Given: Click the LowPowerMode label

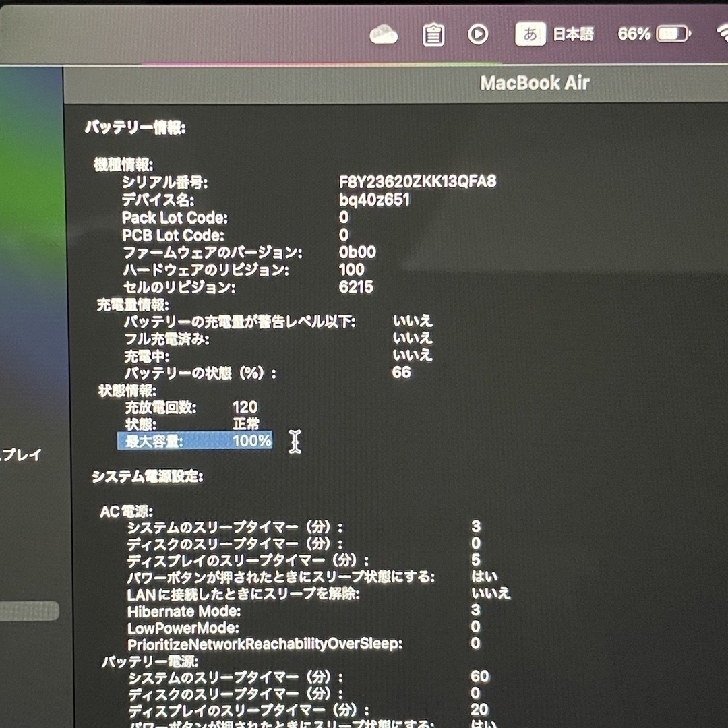Looking at the screenshot, I should [x=183, y=628].
